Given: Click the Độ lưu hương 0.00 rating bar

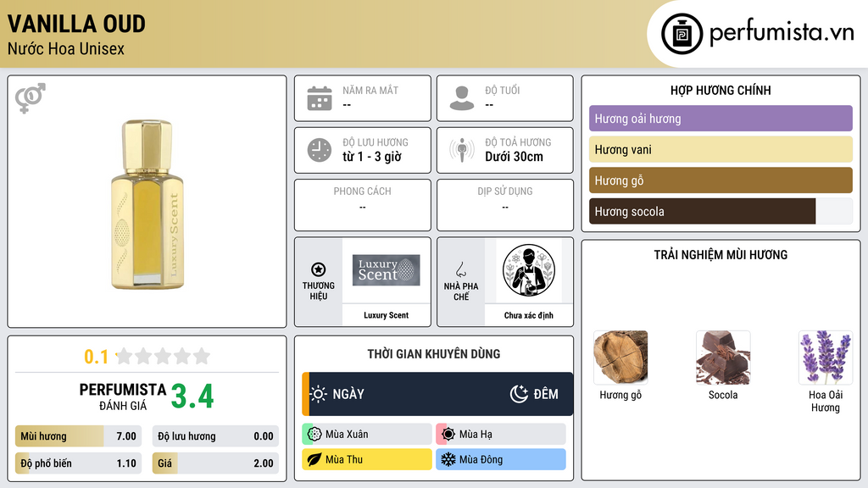Looking at the screenshot, I should coord(215,436).
